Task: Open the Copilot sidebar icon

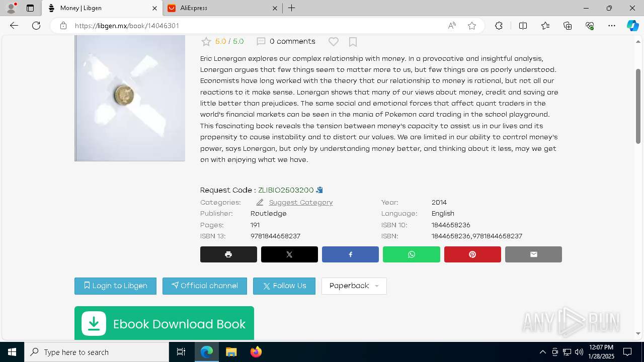Action: point(632,26)
